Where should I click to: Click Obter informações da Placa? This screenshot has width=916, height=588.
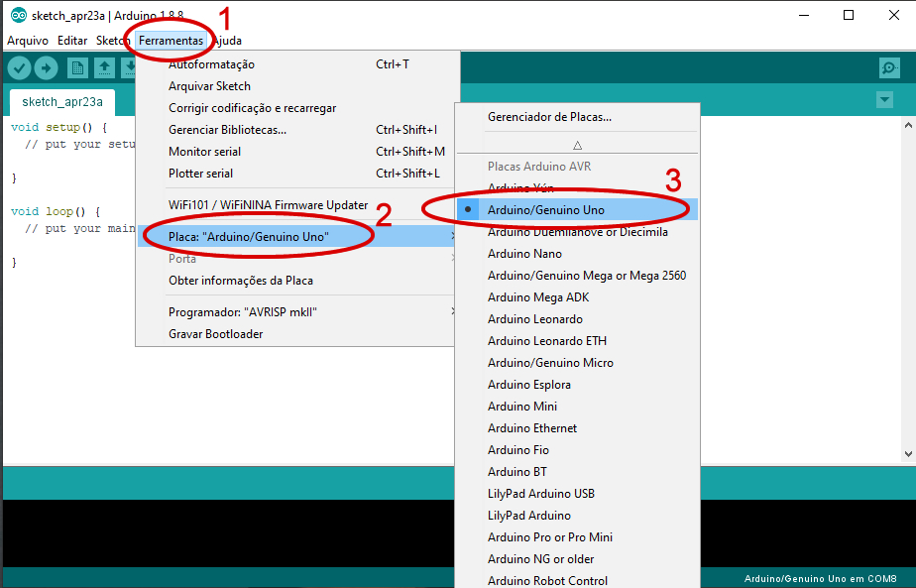[x=297, y=281]
